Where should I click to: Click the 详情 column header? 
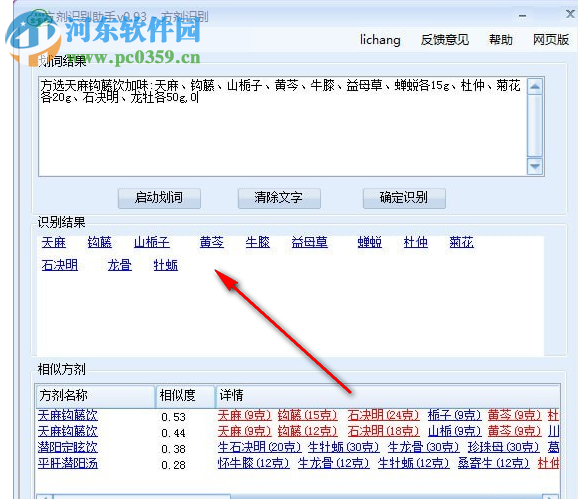point(388,396)
